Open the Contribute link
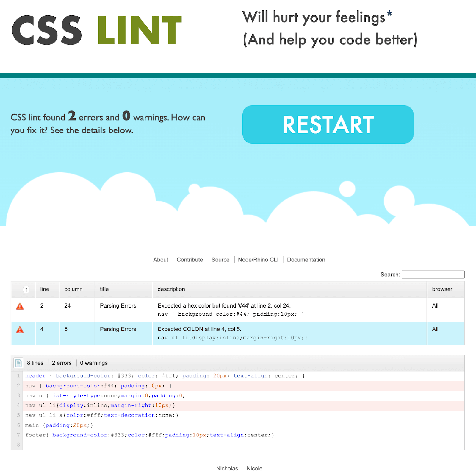 click(190, 260)
